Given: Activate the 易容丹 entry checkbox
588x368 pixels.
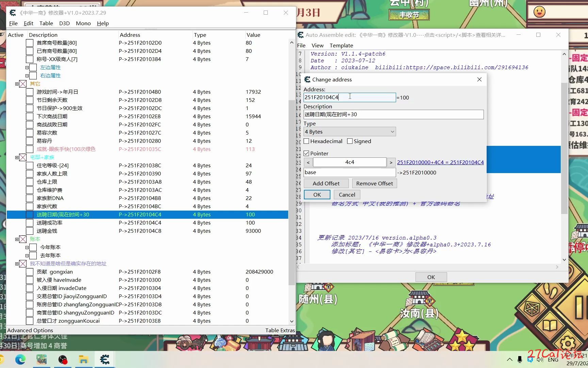Looking at the screenshot, I should [30, 141].
